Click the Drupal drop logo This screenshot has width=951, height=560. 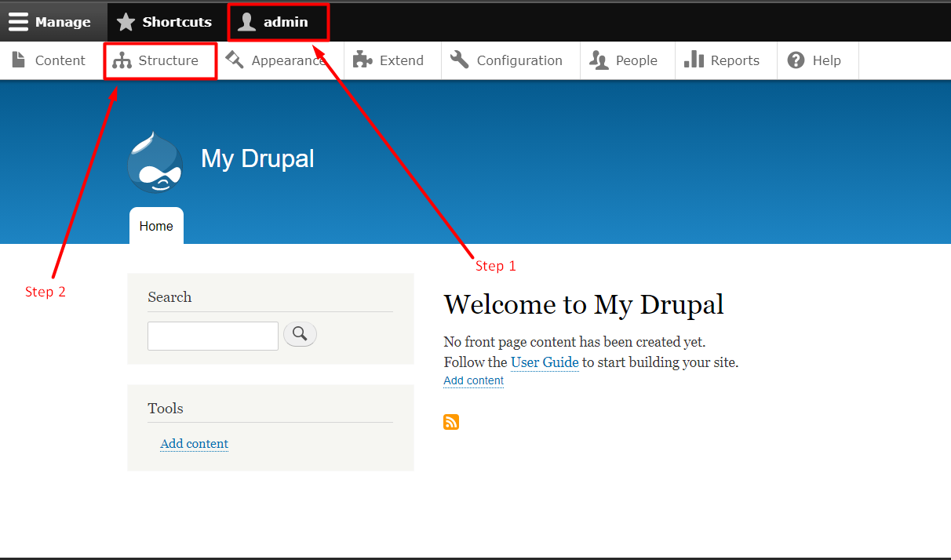click(155, 162)
